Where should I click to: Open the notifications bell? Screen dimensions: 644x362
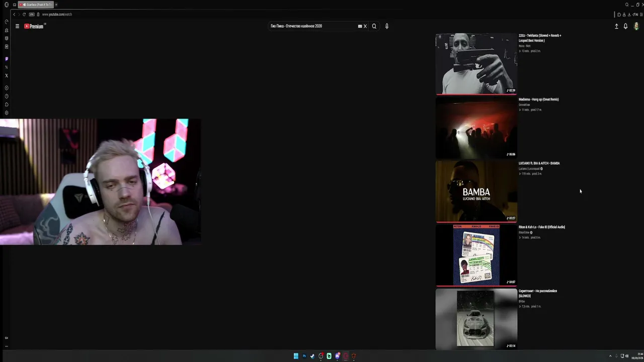click(x=625, y=26)
